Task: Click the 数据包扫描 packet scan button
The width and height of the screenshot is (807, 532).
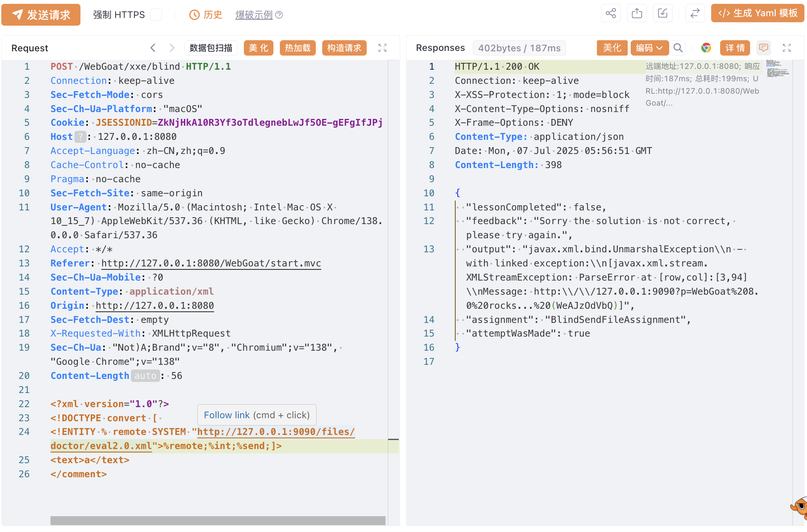Action: pos(211,48)
